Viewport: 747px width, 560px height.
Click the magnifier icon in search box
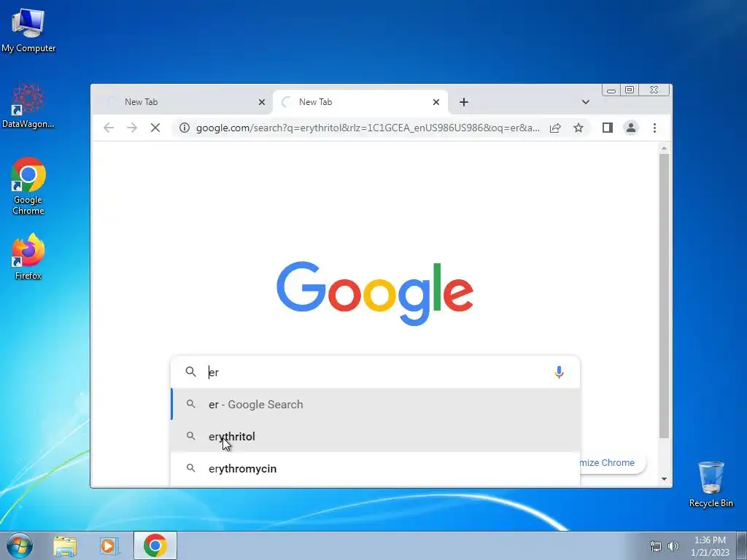190,371
